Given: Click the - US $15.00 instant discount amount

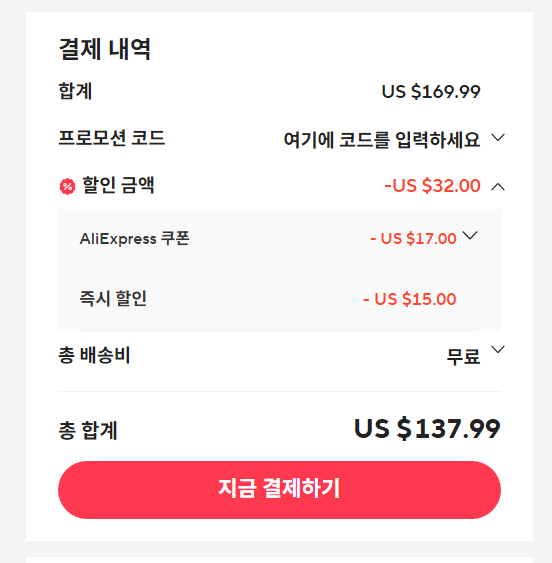Looking at the screenshot, I should [409, 299].
